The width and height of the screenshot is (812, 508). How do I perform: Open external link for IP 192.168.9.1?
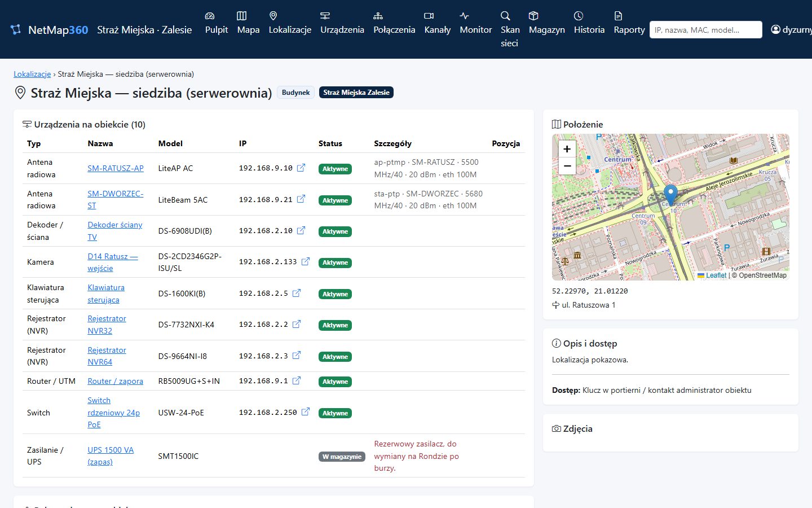point(297,380)
